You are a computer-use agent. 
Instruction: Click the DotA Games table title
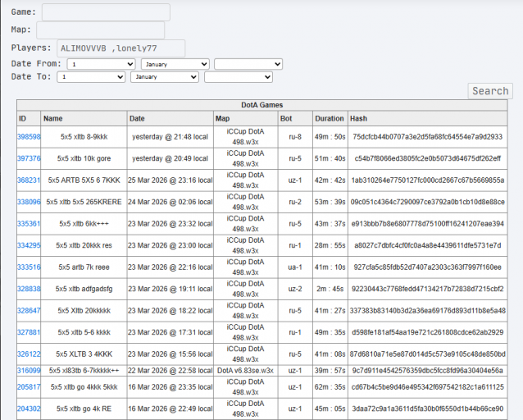(262, 105)
